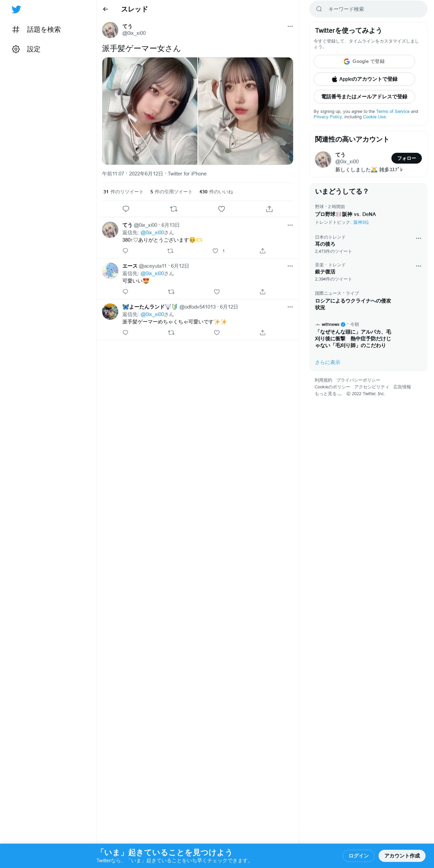
Task: Sign up with Google で登録 button
Action: [364, 62]
